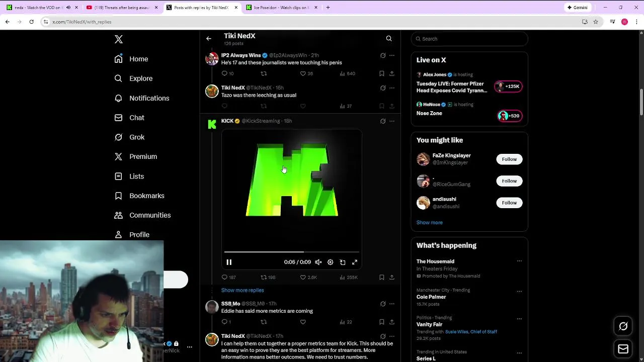Reply to the KICK post
Viewport: 644px width, 362px height.
click(x=228, y=277)
